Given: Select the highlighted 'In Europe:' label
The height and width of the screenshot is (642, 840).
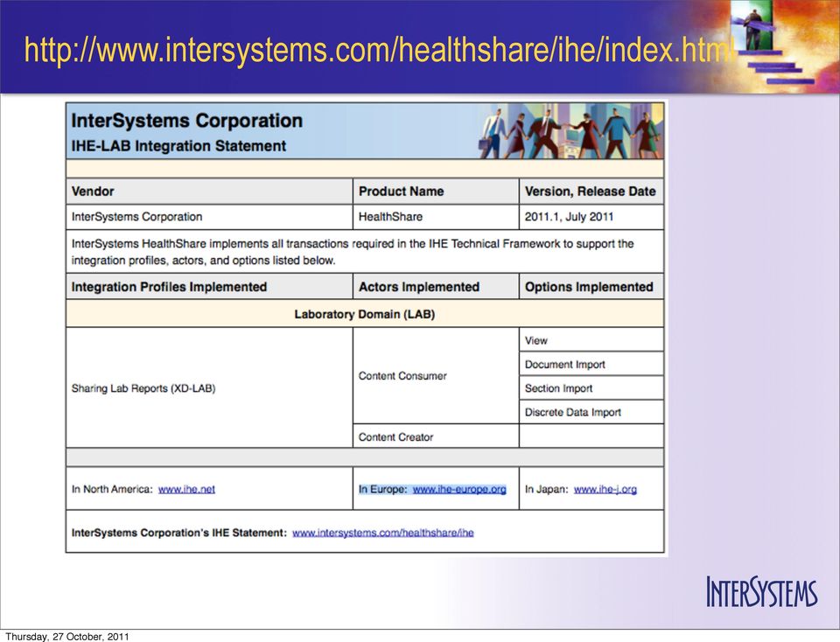Looking at the screenshot, I should (x=383, y=490).
